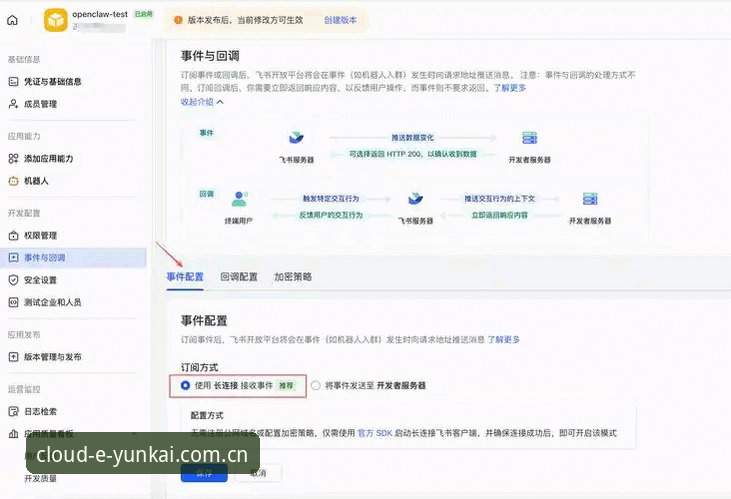
Task: Click the 取消 button
Action: [x=258, y=473]
